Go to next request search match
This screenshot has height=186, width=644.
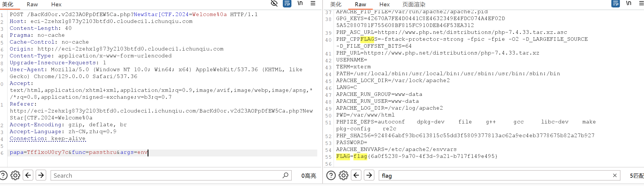pos(41,175)
